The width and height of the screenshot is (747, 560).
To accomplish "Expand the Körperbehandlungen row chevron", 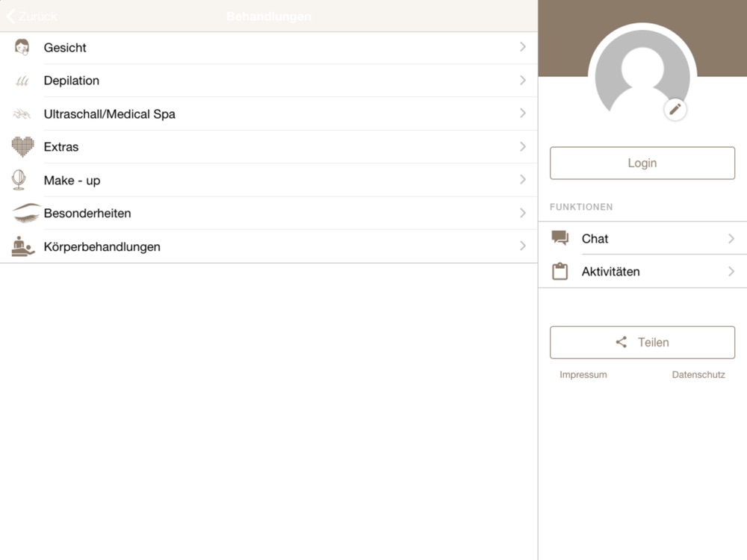I will click(x=523, y=246).
